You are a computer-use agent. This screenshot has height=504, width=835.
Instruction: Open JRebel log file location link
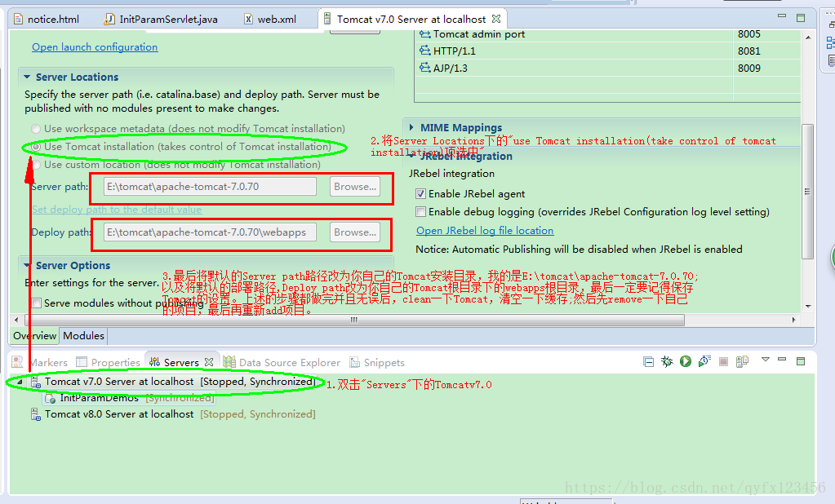pos(485,231)
